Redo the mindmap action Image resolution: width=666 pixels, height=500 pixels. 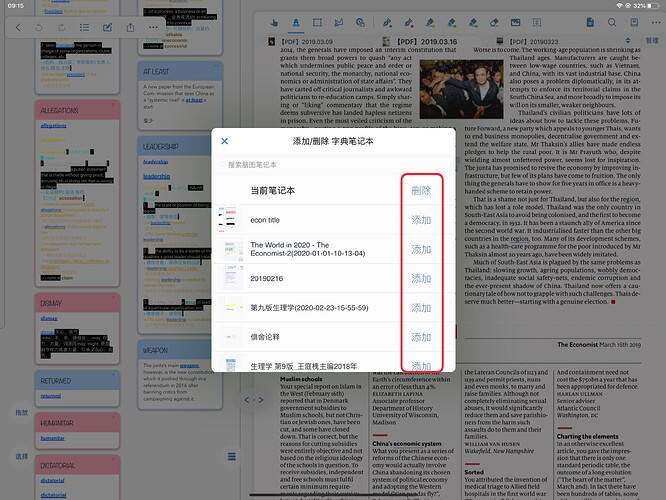click(x=62, y=28)
